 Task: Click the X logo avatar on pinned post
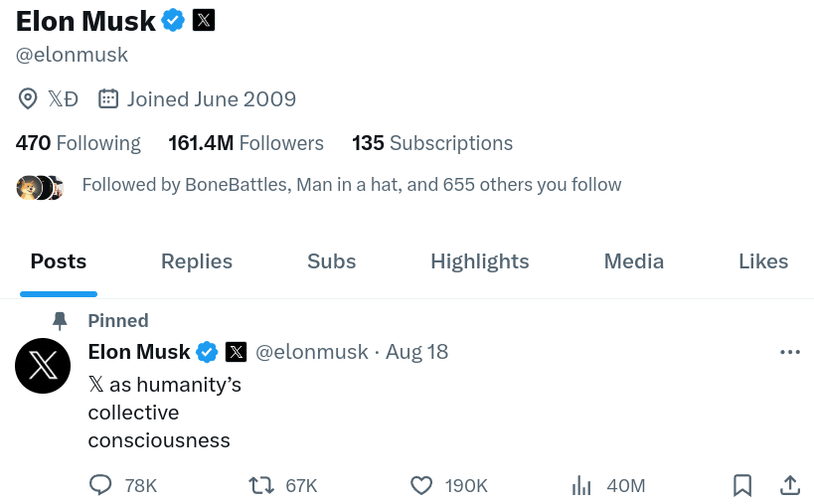[x=43, y=366]
